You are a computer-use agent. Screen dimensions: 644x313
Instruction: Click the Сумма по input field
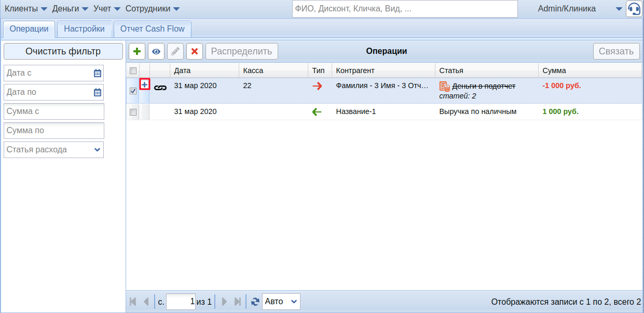pyautogui.click(x=54, y=131)
